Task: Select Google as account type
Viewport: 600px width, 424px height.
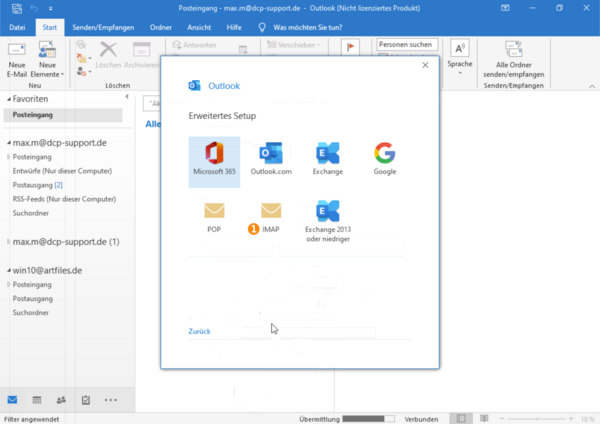Action: (385, 159)
